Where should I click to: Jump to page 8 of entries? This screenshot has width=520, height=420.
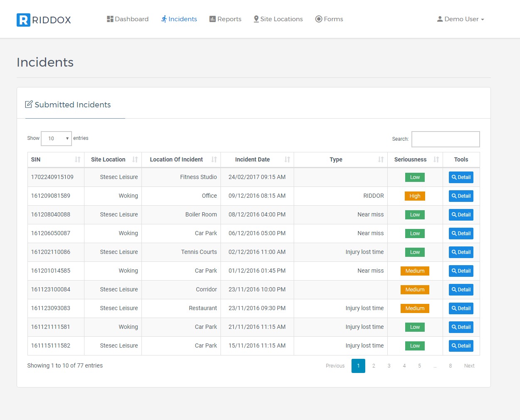450,366
